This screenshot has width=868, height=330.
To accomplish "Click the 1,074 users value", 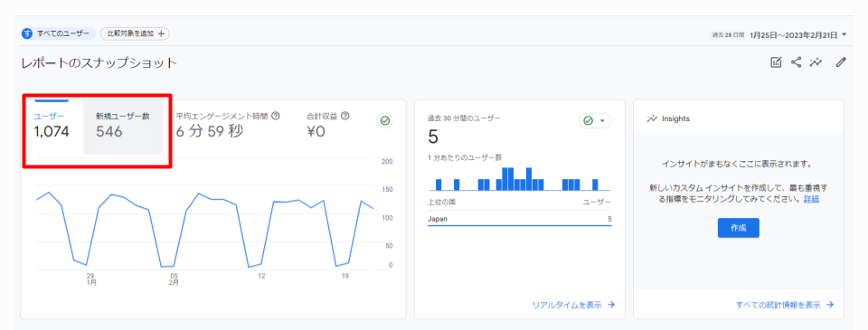I will (x=51, y=132).
